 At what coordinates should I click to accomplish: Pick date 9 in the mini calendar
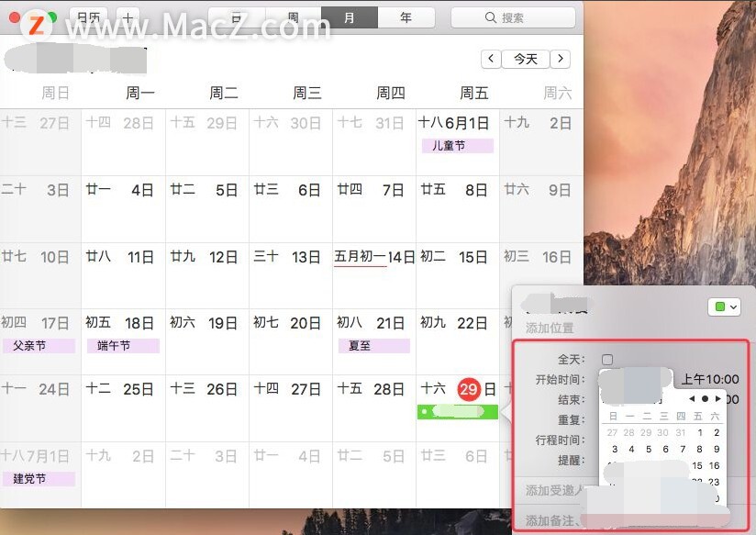(x=717, y=449)
